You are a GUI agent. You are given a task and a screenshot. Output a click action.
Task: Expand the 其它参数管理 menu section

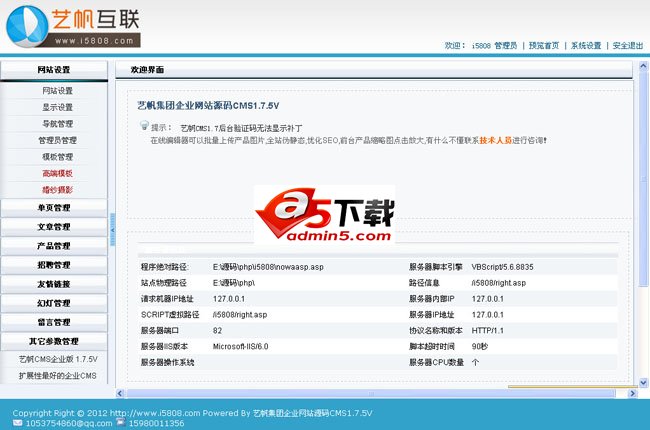(54, 341)
